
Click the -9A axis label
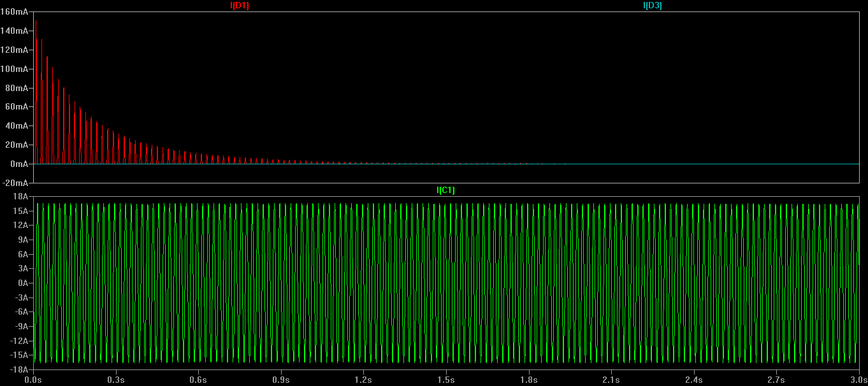coord(22,326)
